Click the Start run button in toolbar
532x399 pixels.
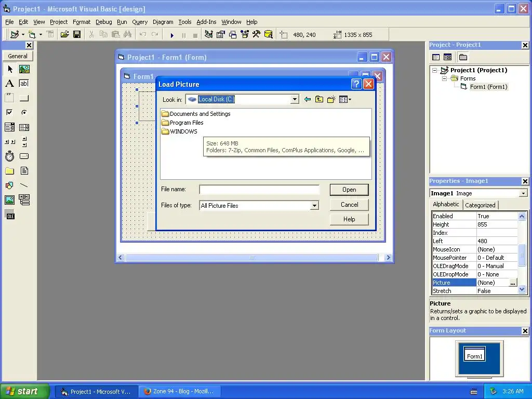pyautogui.click(x=172, y=35)
